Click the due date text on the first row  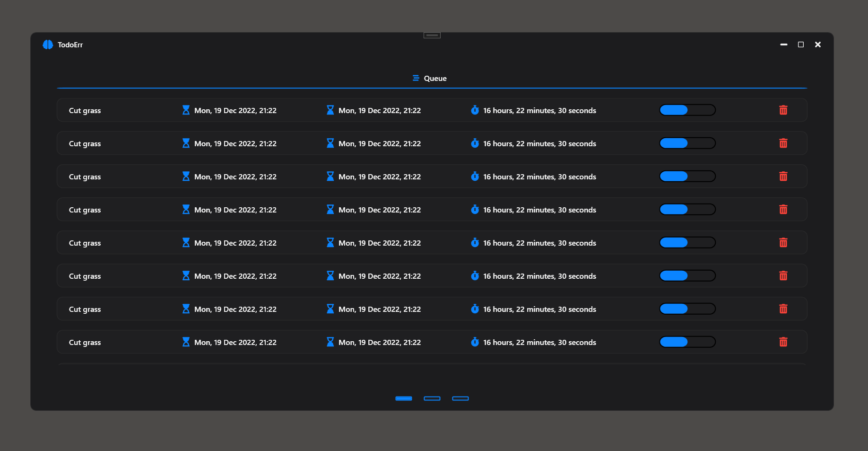coord(379,110)
